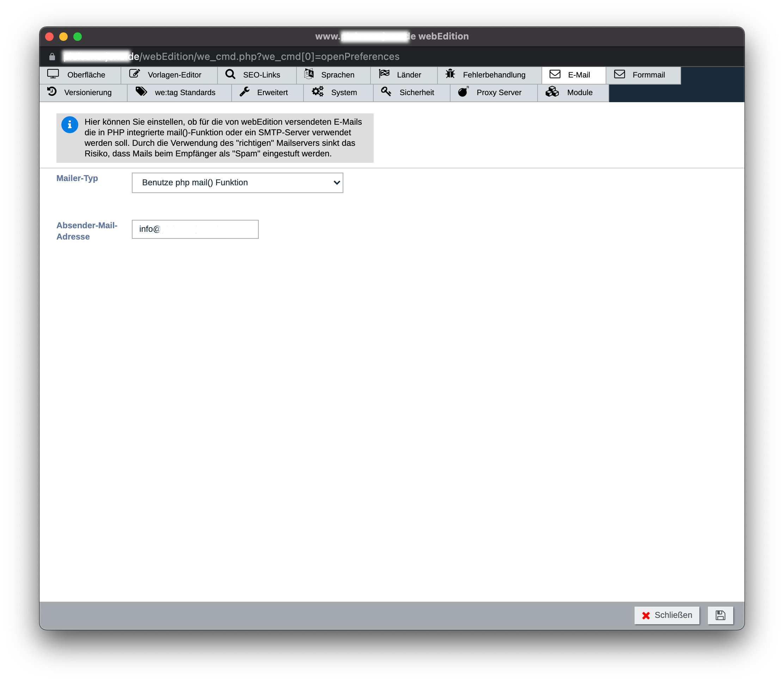Click the key icon on Sicherheit tab

pyautogui.click(x=386, y=91)
